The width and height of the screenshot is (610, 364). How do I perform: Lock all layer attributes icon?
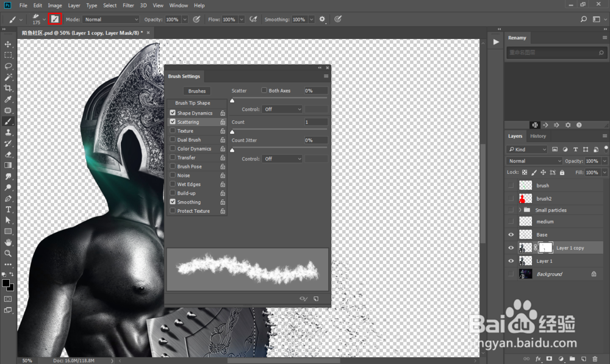[x=562, y=173]
